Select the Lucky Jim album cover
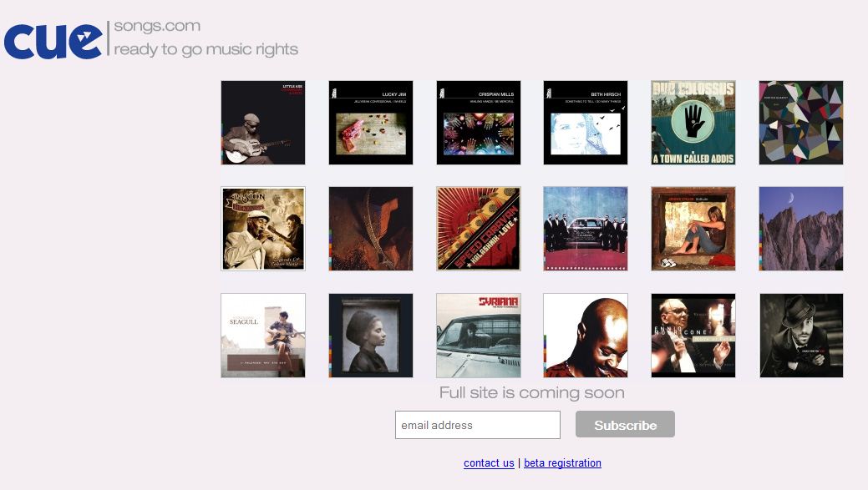 [371, 123]
